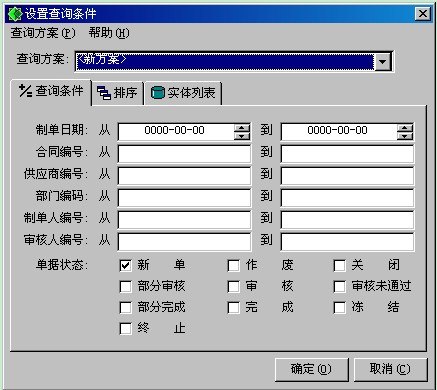The image size is (437, 390).
Task: Click the 供应商编号 end input field
Action: [347, 176]
